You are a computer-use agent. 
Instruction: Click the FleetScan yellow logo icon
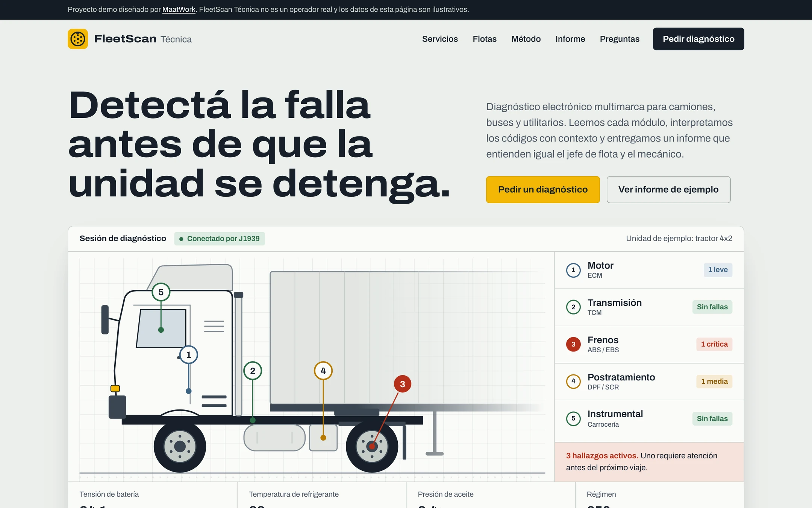[x=78, y=39]
